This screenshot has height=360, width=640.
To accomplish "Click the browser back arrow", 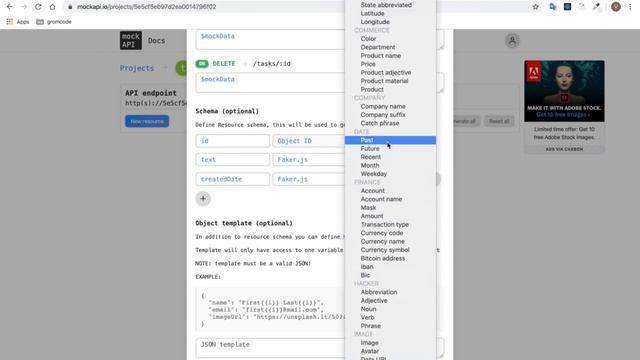I will click(10, 7).
